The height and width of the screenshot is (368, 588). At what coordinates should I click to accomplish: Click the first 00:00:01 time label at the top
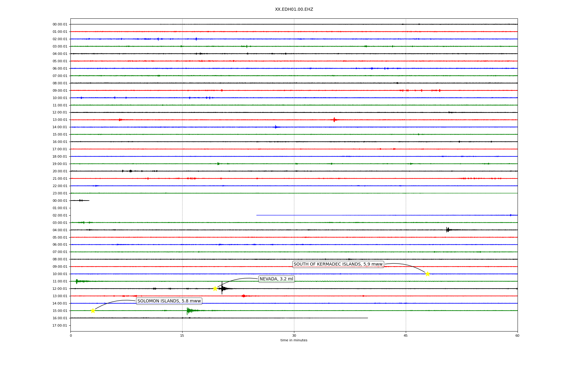point(60,24)
